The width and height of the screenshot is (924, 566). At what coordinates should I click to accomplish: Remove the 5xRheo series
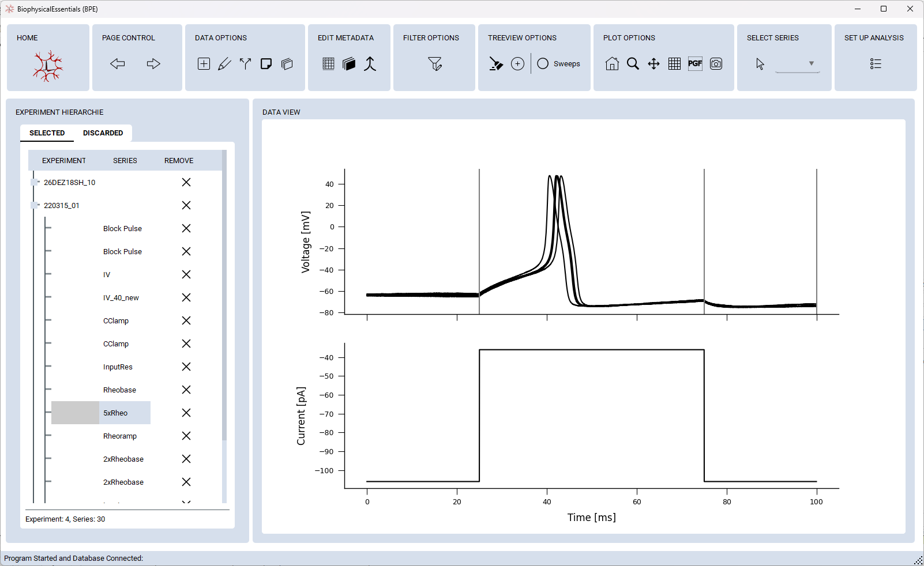point(186,413)
